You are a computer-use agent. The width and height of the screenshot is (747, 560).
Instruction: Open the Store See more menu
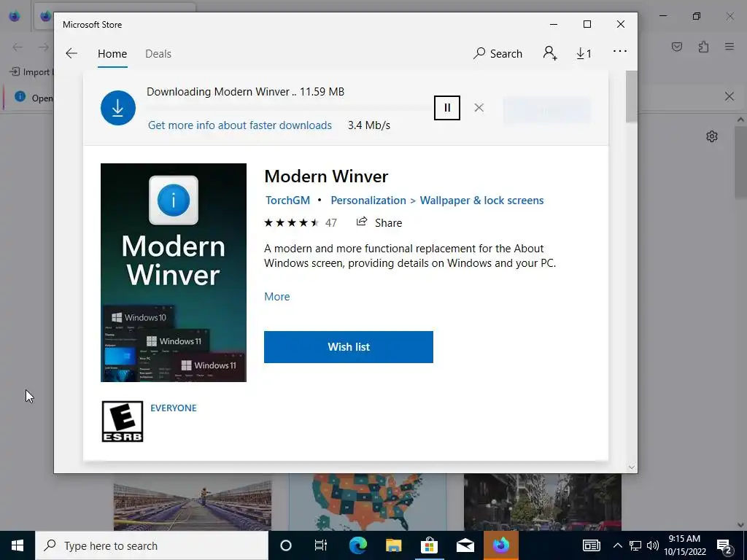pos(620,52)
